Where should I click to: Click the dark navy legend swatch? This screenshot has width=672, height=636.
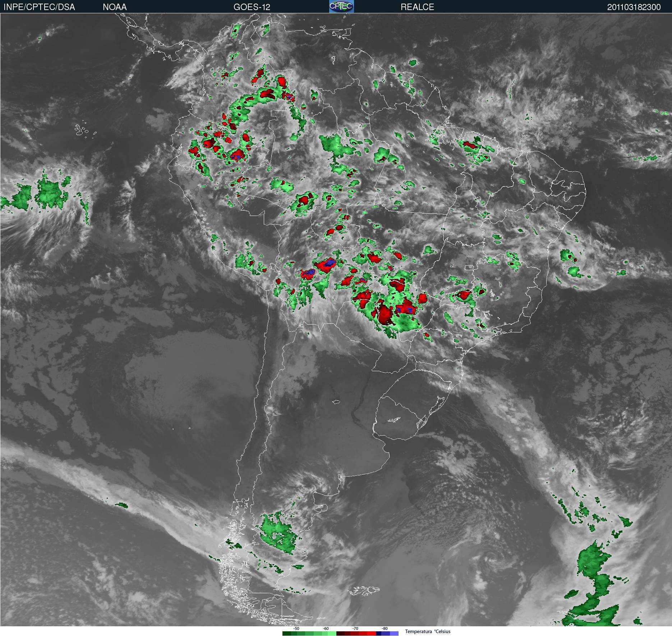tap(378, 633)
